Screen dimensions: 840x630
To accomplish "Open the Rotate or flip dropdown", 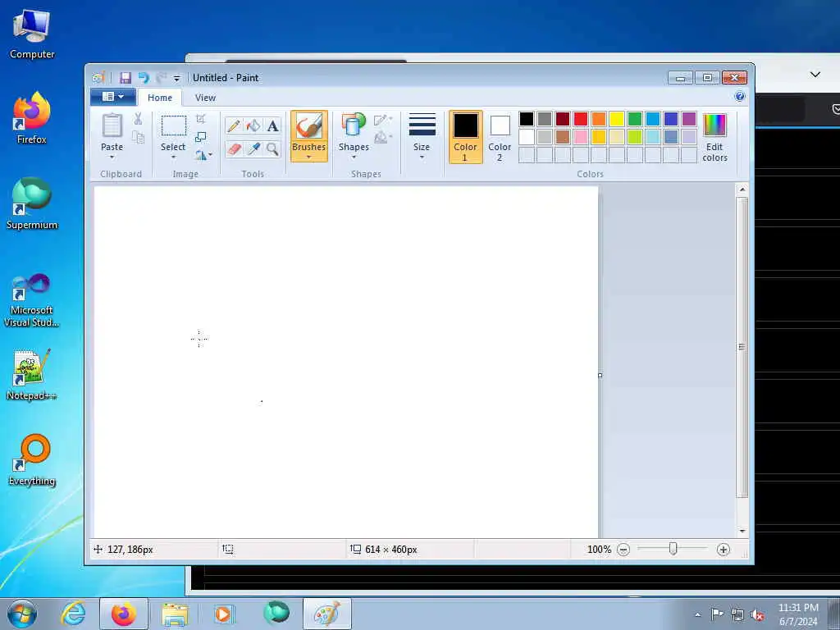I will pyautogui.click(x=203, y=155).
